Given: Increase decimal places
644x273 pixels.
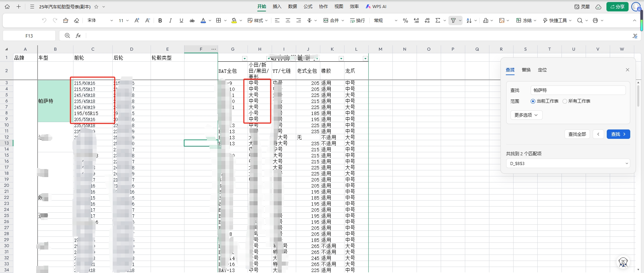Looking at the screenshot, I should click(x=416, y=20).
